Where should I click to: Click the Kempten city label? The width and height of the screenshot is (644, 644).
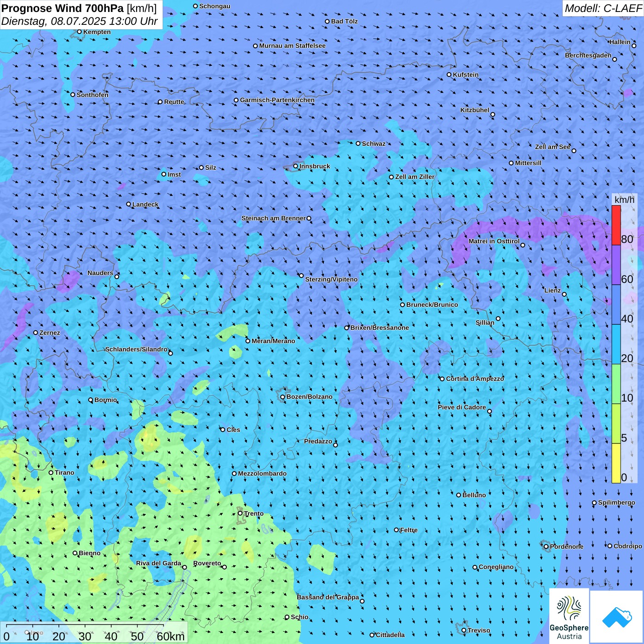point(97,32)
